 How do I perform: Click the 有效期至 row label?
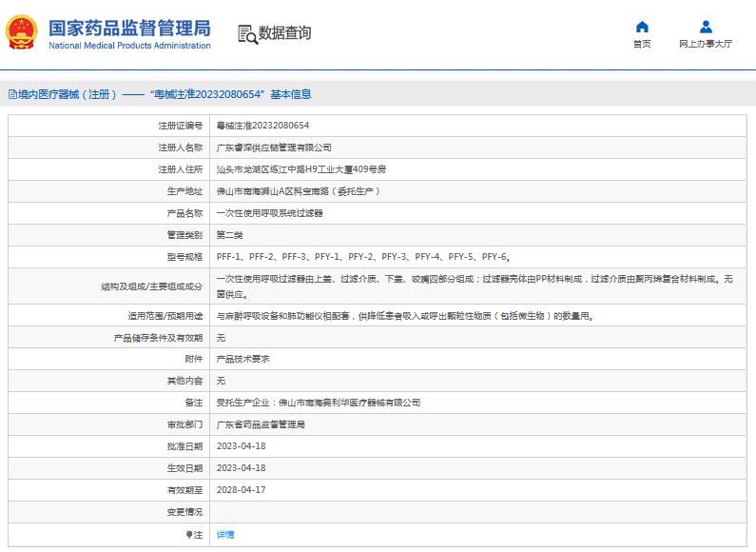[x=184, y=490]
